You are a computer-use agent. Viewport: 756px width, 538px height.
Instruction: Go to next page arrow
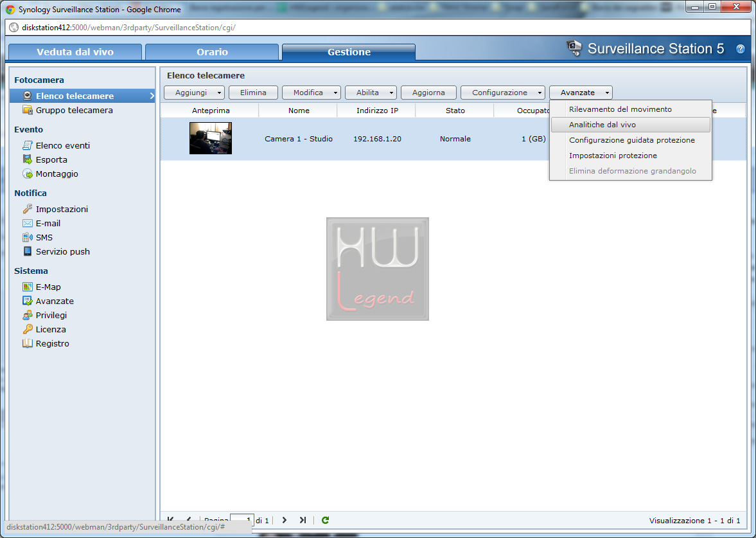point(284,519)
